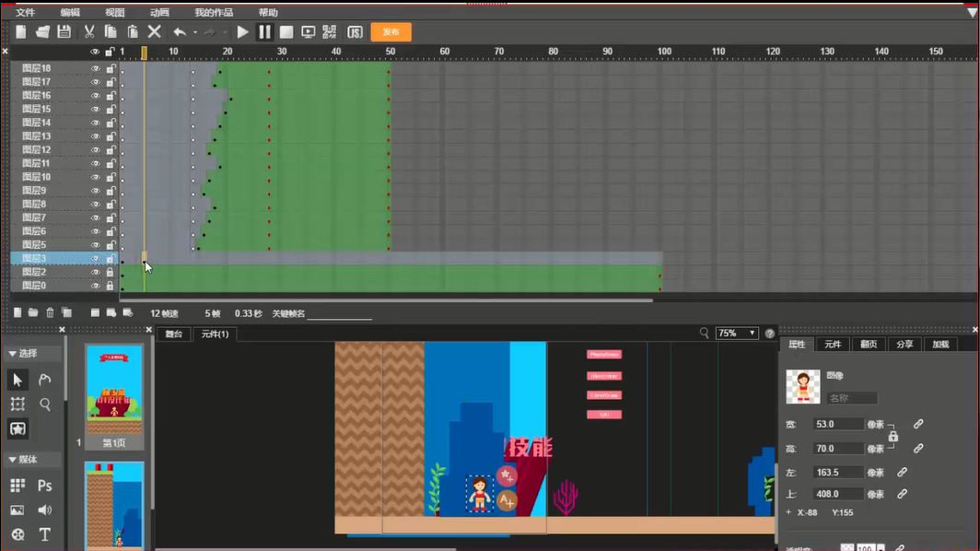980x551 pixels.
Task: Toggle all layers lock in timeline header
Action: pyautogui.click(x=110, y=52)
